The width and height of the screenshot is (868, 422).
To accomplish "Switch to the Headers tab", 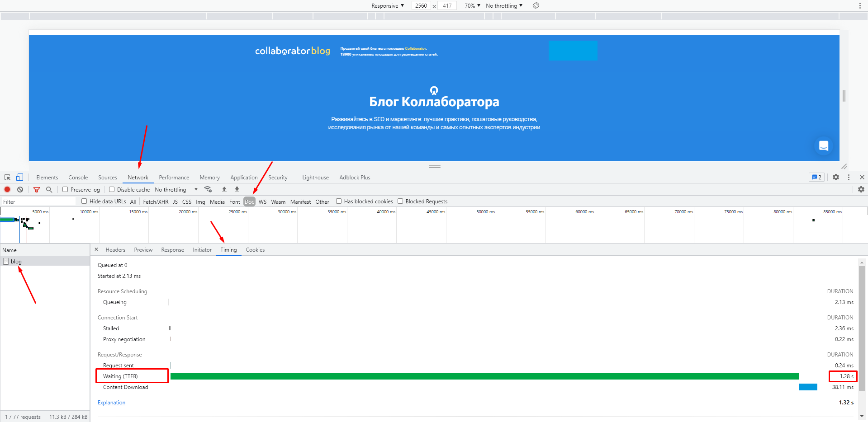I will point(115,250).
